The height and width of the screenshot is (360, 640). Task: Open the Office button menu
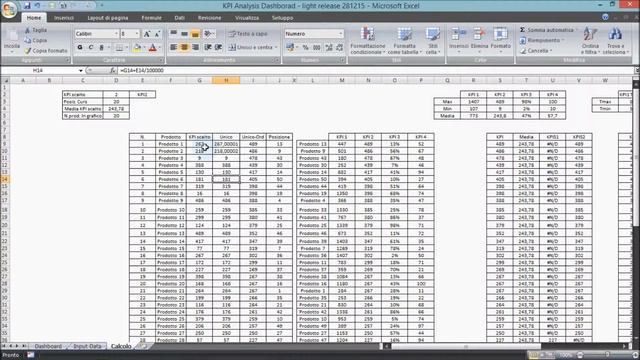click(9, 9)
